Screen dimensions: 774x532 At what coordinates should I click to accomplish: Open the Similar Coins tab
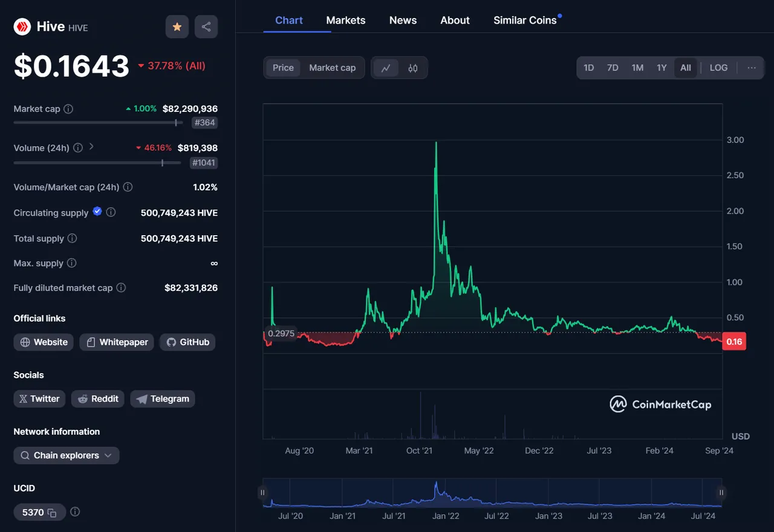click(x=525, y=20)
